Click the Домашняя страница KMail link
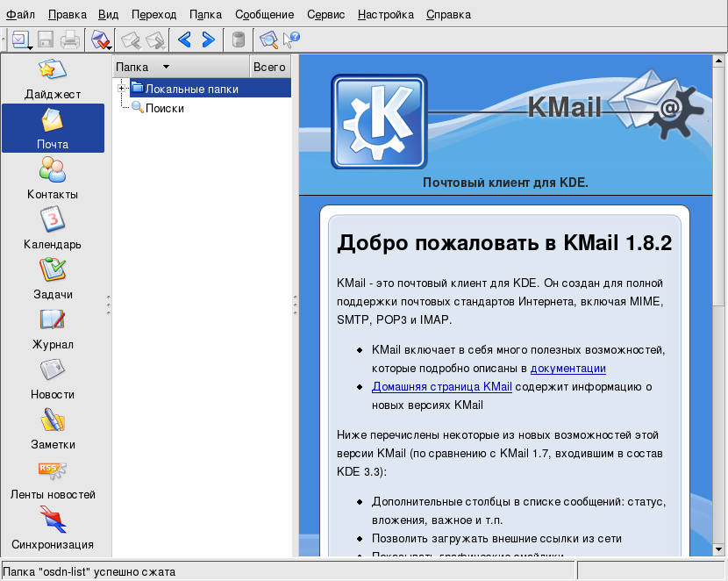 (441, 387)
